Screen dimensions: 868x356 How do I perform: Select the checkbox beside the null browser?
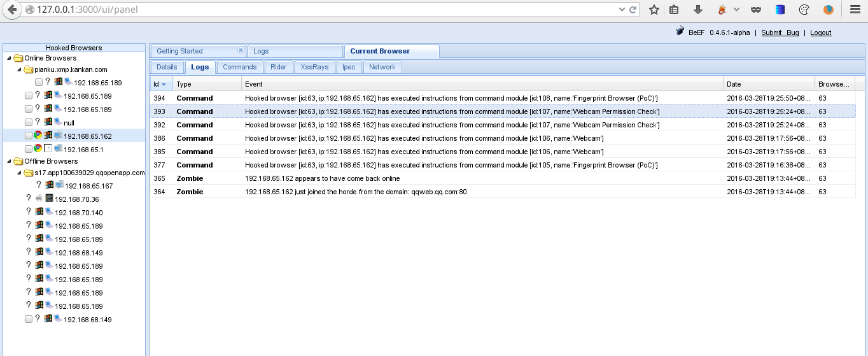29,122
